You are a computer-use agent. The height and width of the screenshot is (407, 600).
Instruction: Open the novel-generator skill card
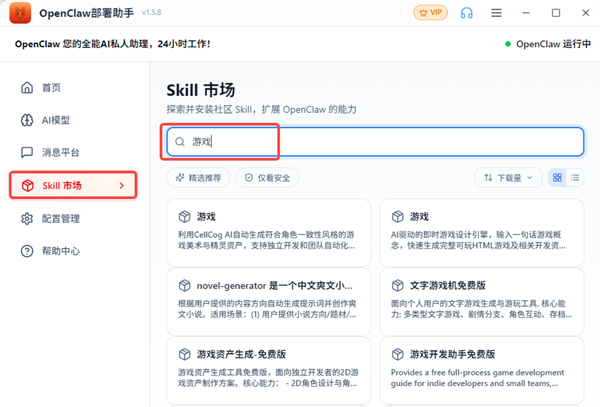pyautogui.click(x=269, y=301)
